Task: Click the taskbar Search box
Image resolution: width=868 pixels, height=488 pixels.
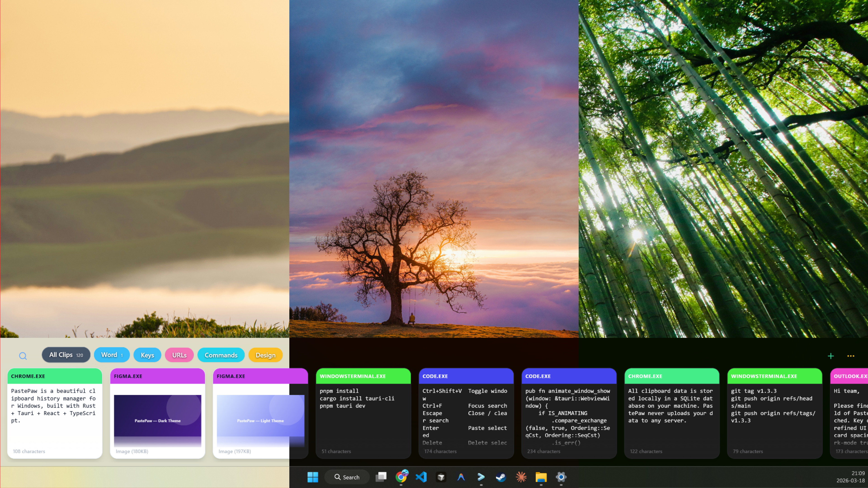Action: click(x=347, y=477)
